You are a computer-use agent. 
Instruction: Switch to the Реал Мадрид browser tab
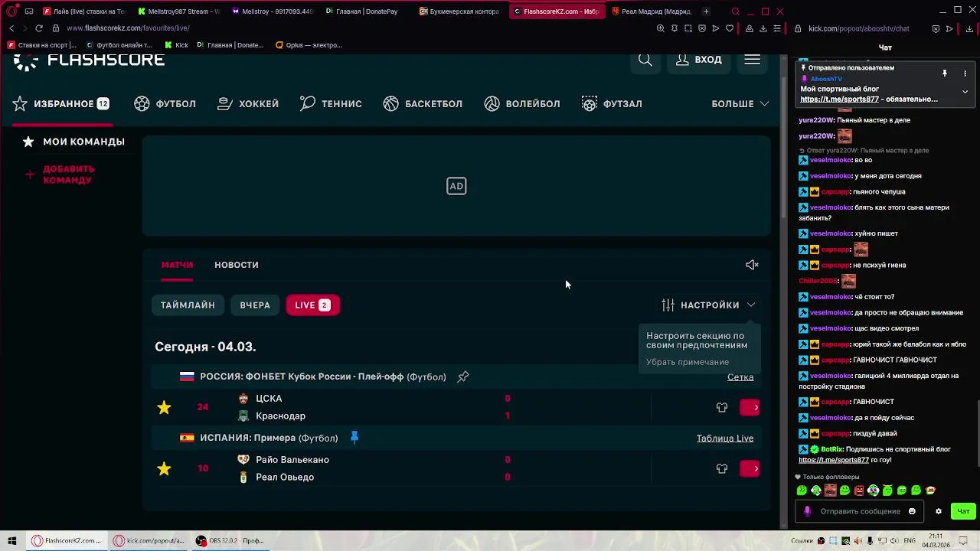click(651, 11)
